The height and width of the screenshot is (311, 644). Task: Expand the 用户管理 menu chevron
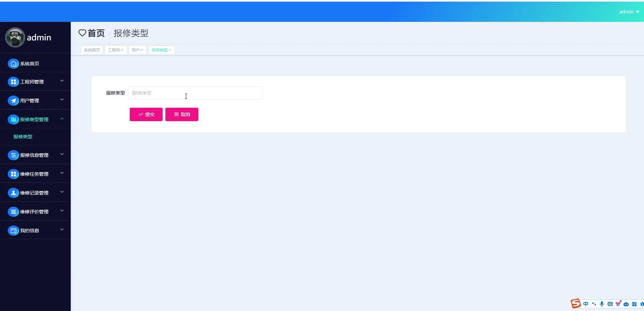62,100
